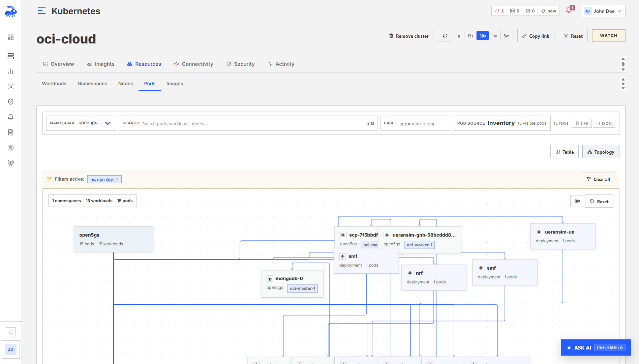This screenshot has height=364, width=639.
Task: Open the Connectivity tab
Action: [194, 64]
